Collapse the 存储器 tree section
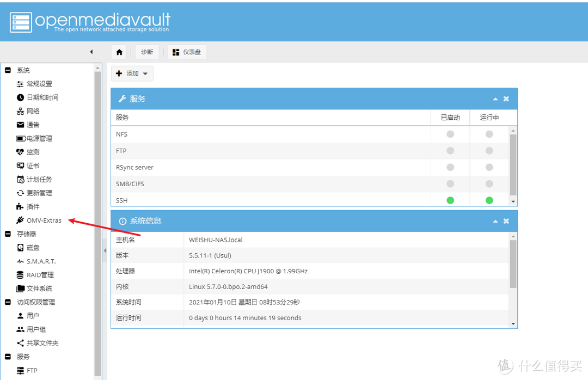Viewport: 588px width, 380px height. pyautogui.click(x=8, y=234)
